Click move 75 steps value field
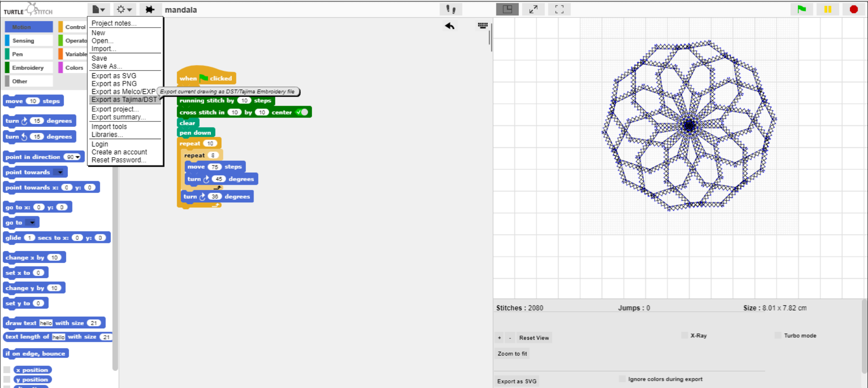This screenshot has height=388, width=868. (x=214, y=167)
